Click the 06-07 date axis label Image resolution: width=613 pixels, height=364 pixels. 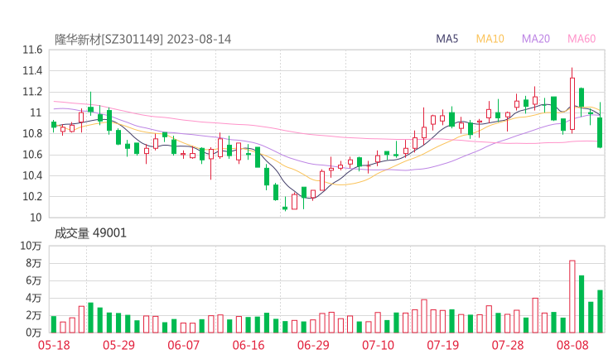tap(183, 345)
